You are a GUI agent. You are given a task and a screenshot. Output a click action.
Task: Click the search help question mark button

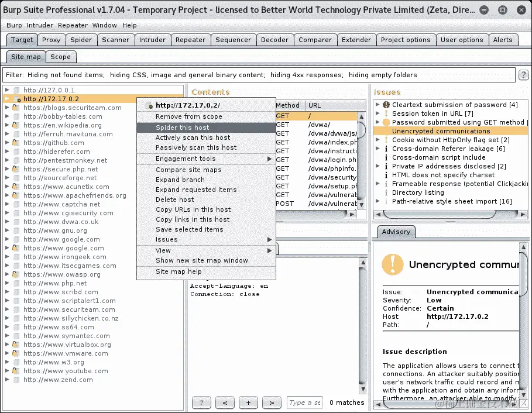(x=201, y=402)
